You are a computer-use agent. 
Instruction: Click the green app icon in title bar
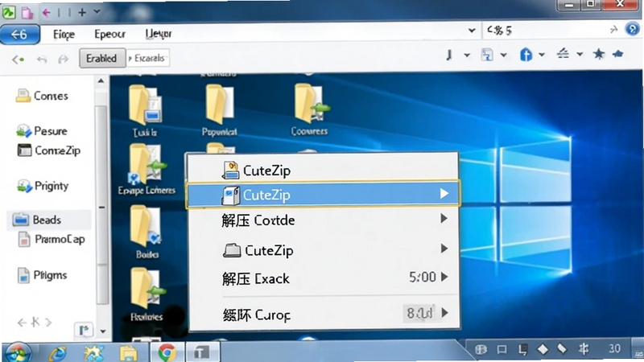(9, 13)
